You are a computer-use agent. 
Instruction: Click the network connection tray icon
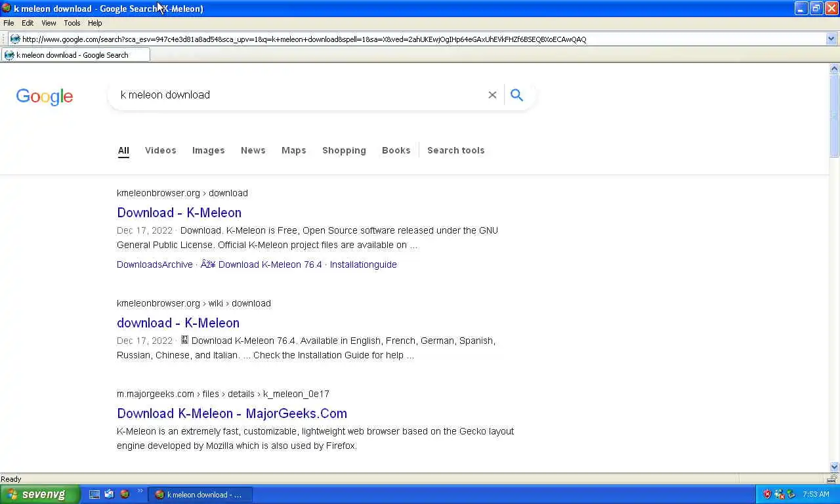(779, 494)
